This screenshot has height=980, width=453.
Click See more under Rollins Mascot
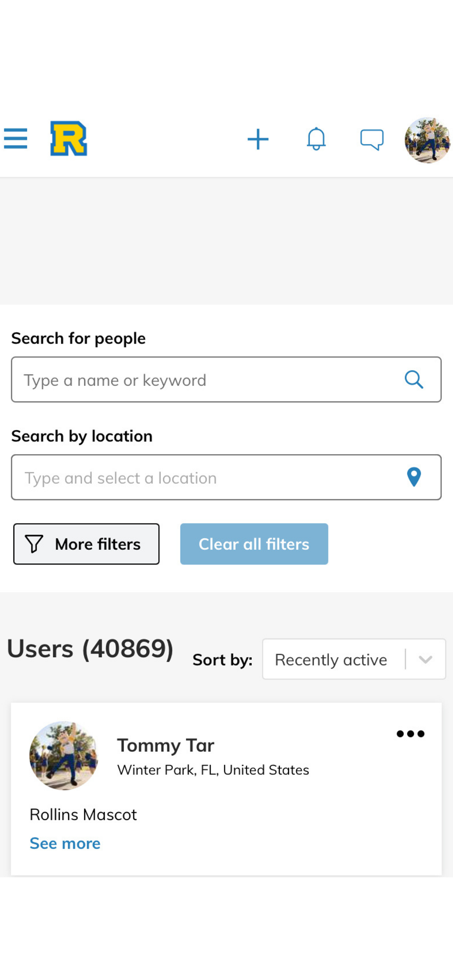point(65,843)
